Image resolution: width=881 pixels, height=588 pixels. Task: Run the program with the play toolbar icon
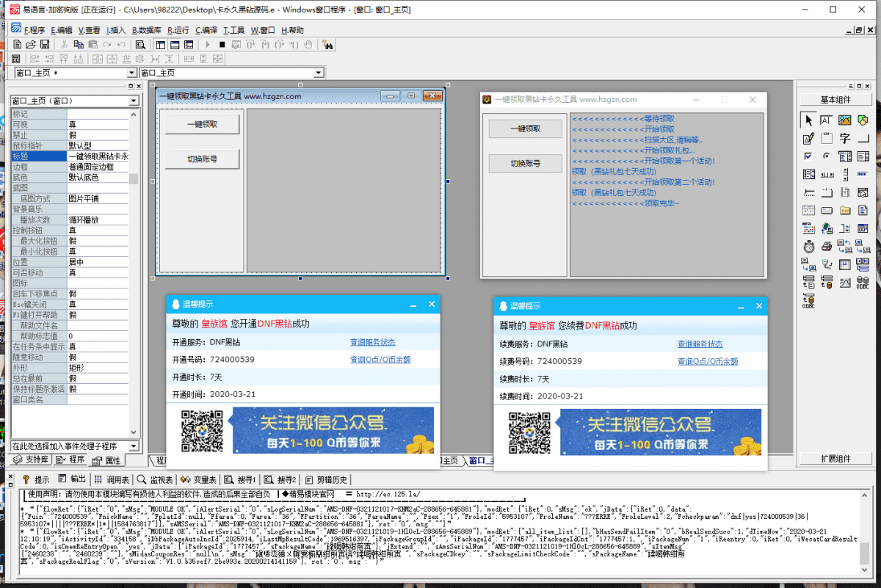209,45
